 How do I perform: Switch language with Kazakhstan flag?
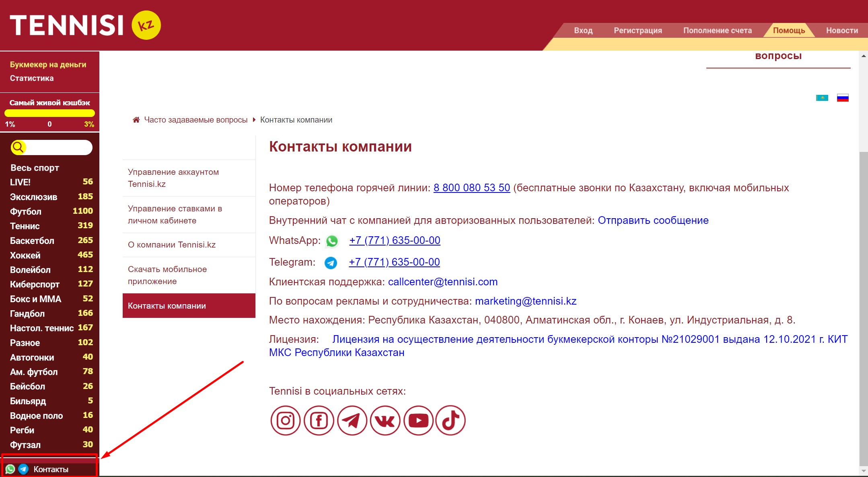pyautogui.click(x=822, y=98)
